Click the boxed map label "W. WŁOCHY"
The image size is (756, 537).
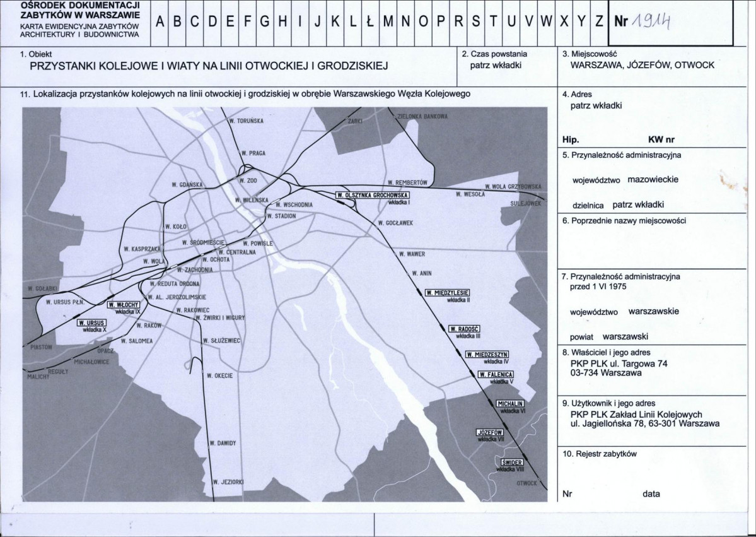[124, 305]
